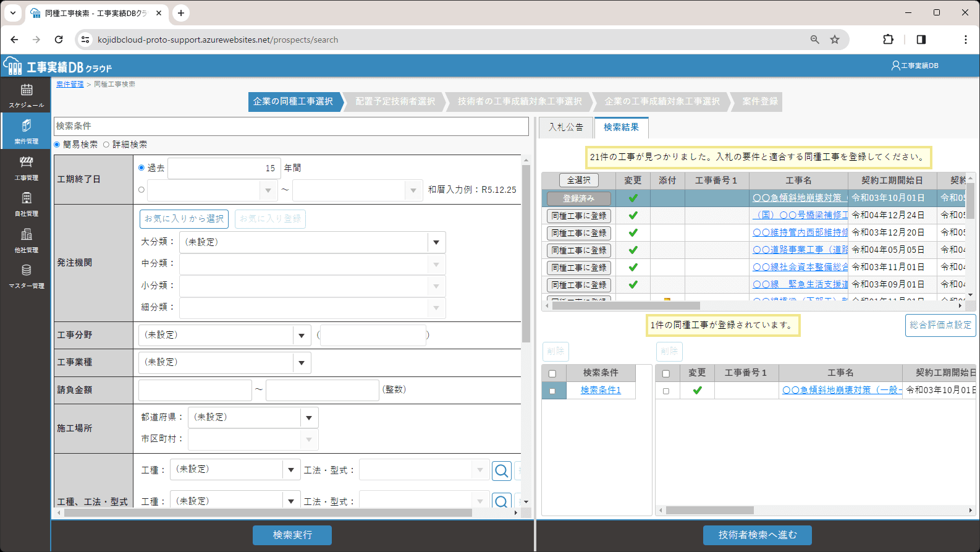Viewport: 980px width, 552px height.
Task: Open the 自社管理 sidebar icon
Action: pos(26,203)
